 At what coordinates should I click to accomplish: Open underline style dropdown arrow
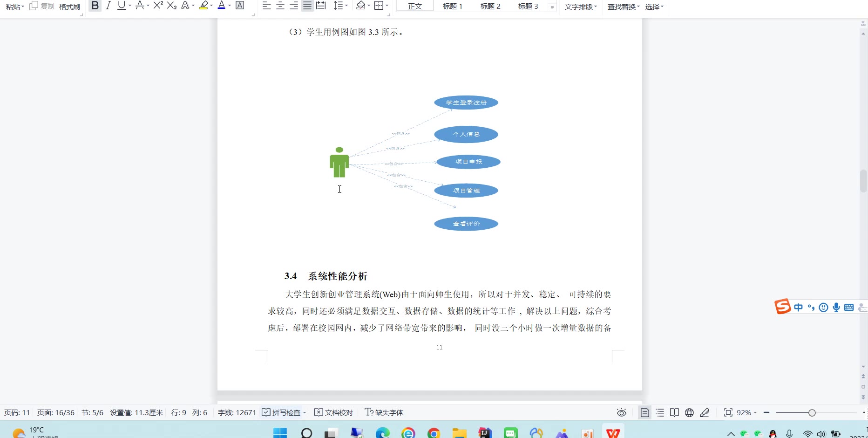pos(130,6)
